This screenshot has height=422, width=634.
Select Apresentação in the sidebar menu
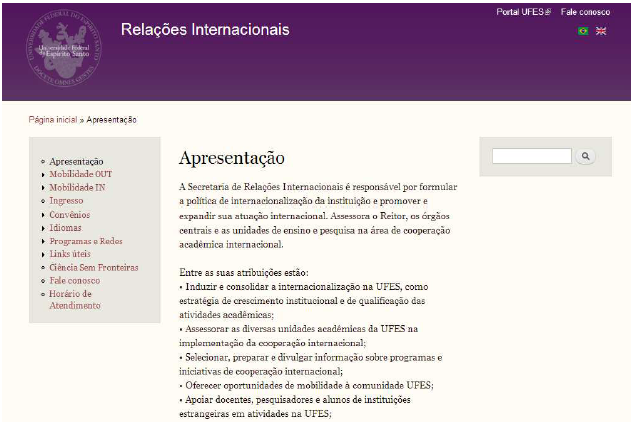76,161
